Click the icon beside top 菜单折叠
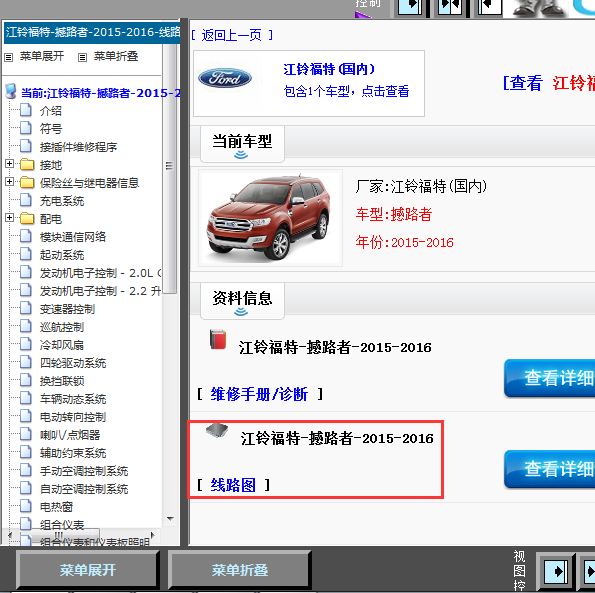This screenshot has width=595, height=593. click(82, 57)
